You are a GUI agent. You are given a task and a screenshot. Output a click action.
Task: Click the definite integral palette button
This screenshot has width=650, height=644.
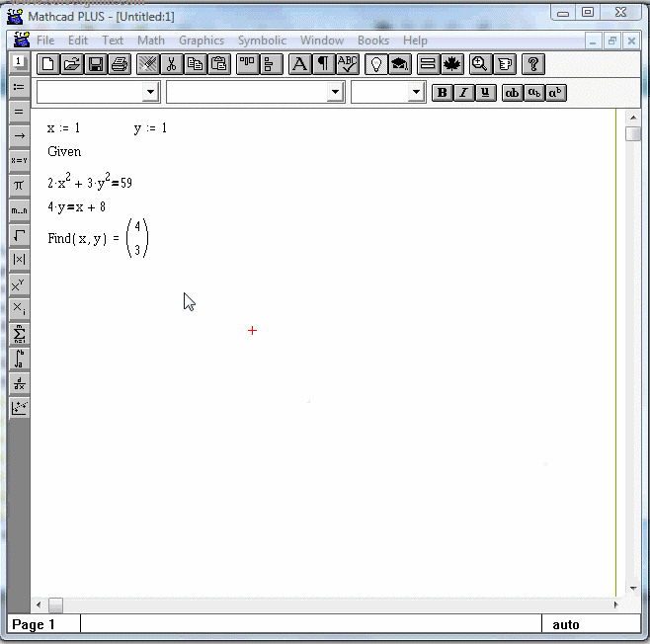click(19, 359)
